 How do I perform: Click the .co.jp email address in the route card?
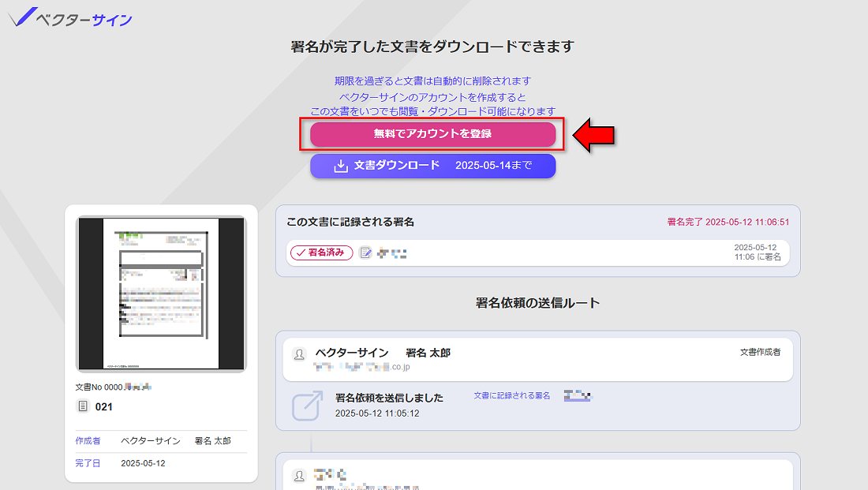coord(361,367)
